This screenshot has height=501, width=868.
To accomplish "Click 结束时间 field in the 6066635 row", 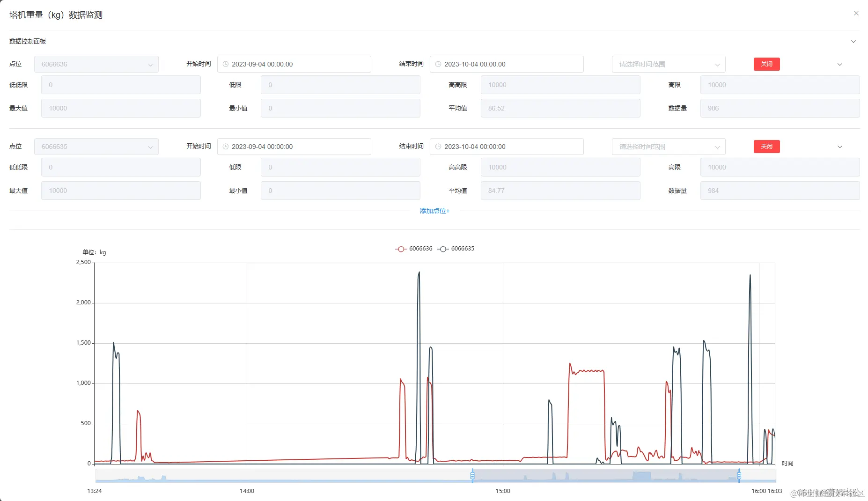I will coord(507,147).
